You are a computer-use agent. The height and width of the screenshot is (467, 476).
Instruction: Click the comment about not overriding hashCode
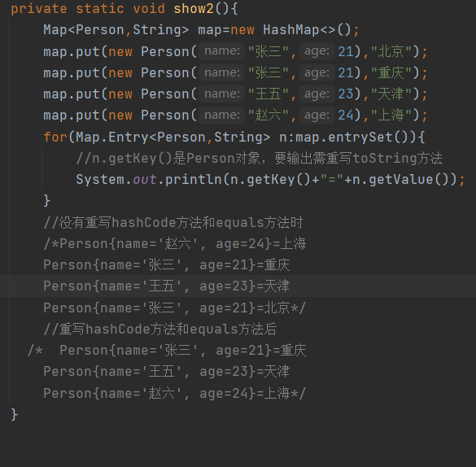coord(173,222)
